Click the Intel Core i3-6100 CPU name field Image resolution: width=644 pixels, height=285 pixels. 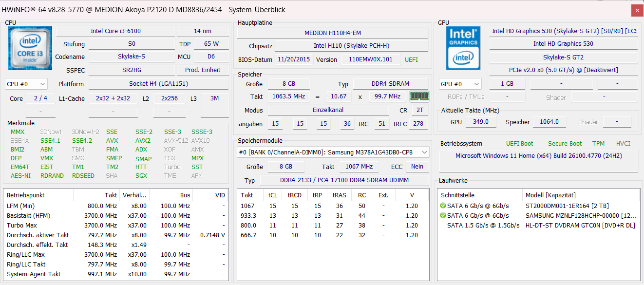[x=115, y=31]
